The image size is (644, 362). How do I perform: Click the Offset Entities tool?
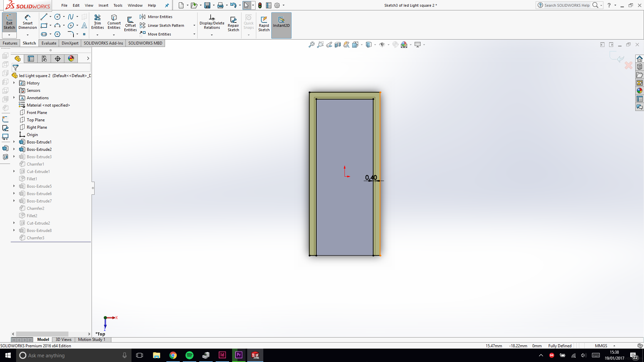tap(130, 24)
